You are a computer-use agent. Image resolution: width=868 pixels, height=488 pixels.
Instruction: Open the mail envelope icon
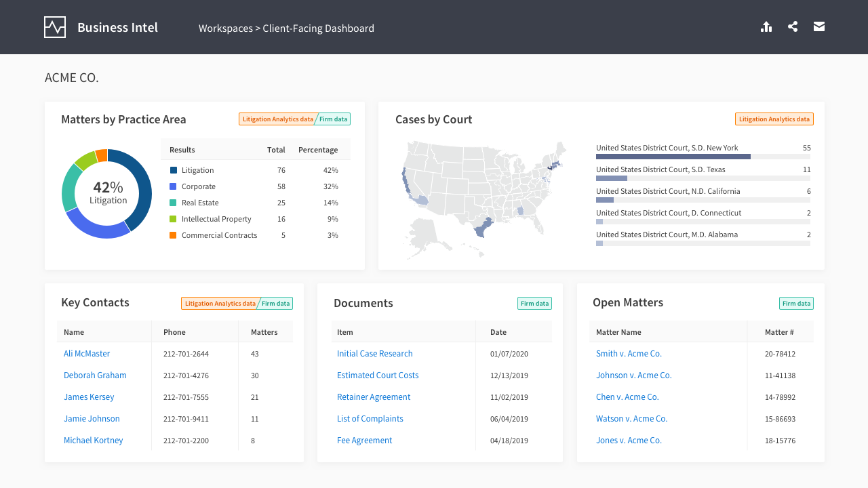[x=819, y=27]
